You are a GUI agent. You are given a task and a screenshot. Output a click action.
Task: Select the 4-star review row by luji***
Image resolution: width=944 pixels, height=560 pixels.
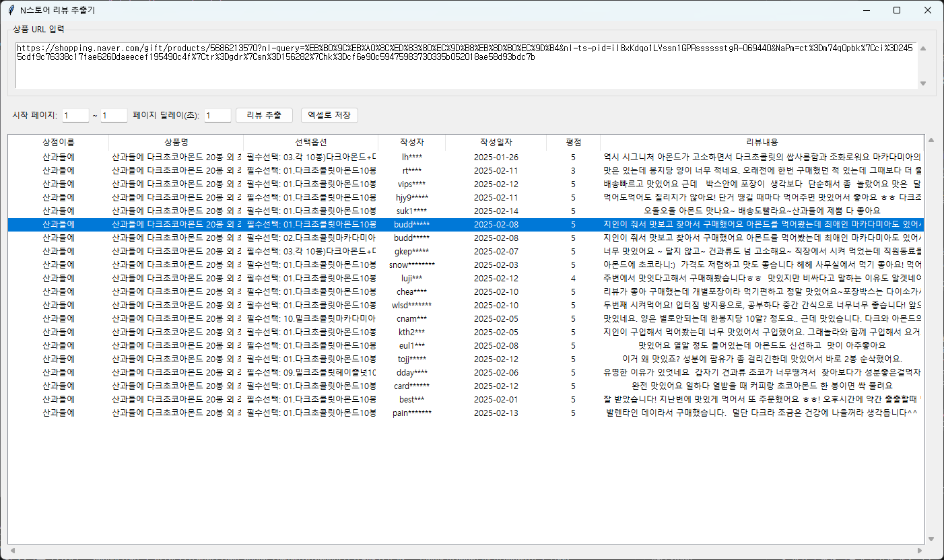(411, 279)
